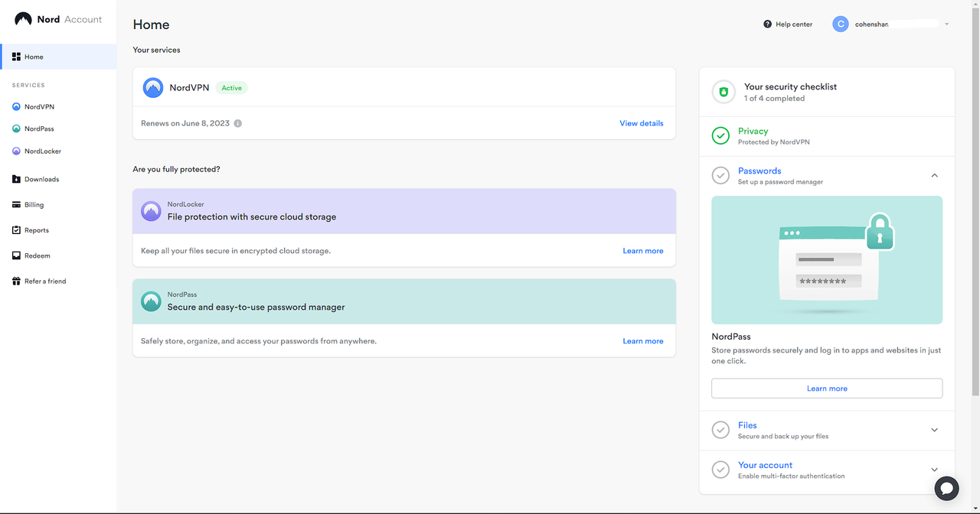Click the Downloads icon in sidebar
980x514 pixels.
pyautogui.click(x=16, y=179)
